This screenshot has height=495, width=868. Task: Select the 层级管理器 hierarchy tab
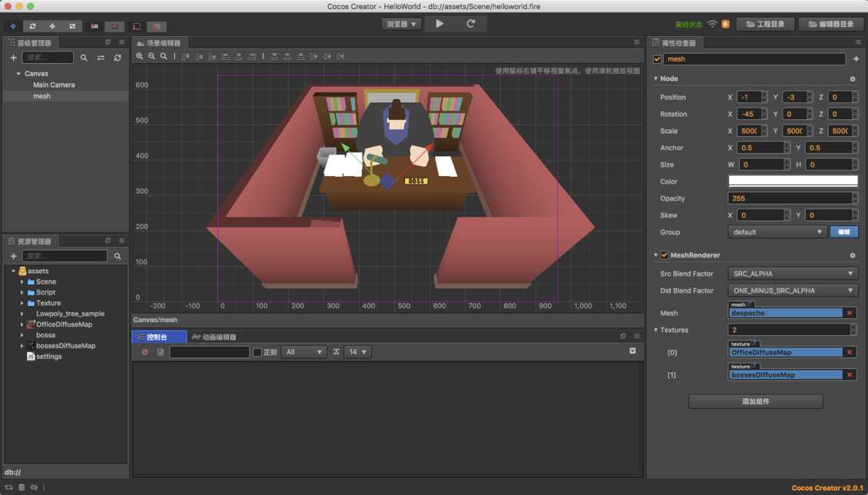point(31,42)
